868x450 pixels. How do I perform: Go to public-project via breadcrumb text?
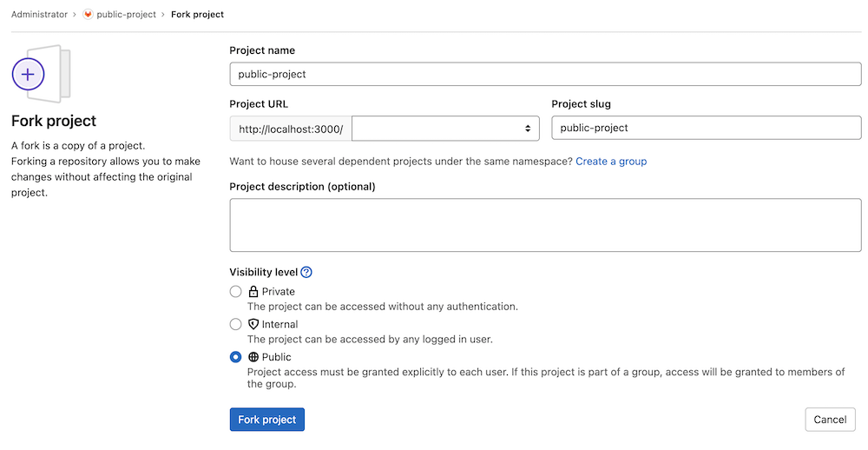tap(125, 15)
